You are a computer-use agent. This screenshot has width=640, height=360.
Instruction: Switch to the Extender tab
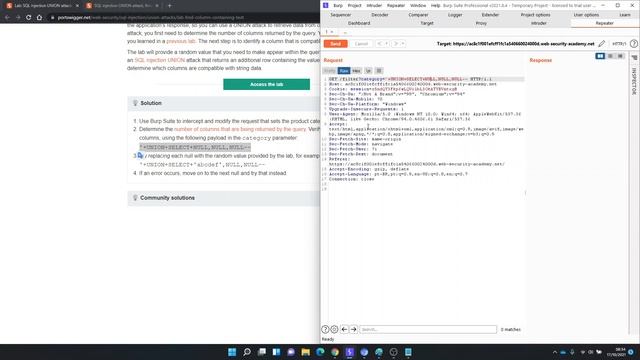click(x=490, y=15)
